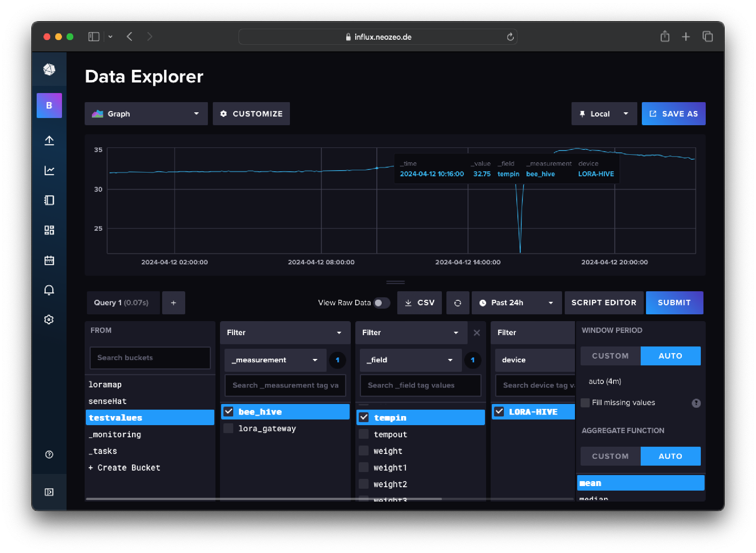
Task: Select the Query 1 tab
Action: click(122, 303)
